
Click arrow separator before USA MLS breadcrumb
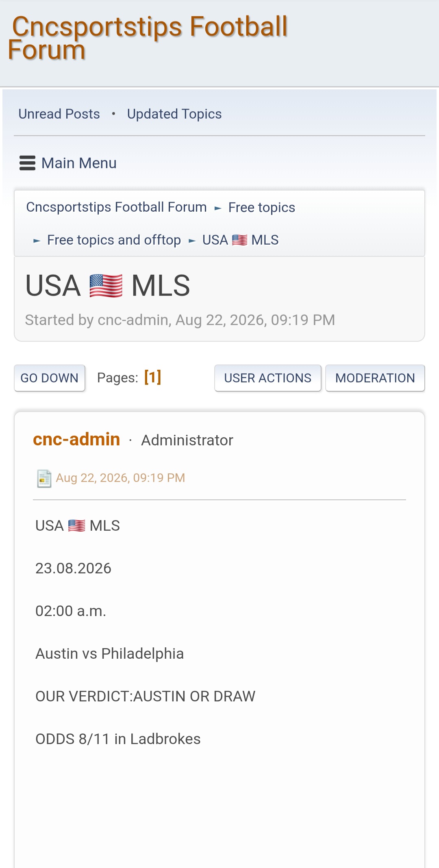(192, 241)
